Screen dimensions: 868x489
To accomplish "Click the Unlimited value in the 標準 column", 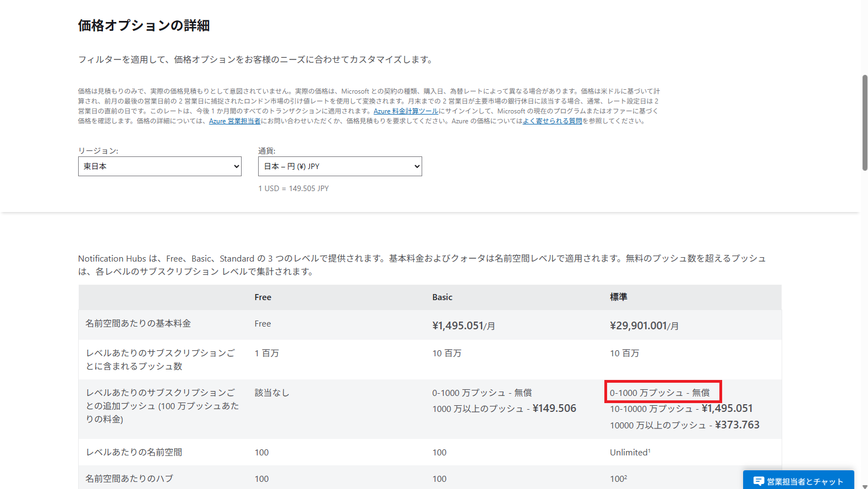I will point(630,453).
